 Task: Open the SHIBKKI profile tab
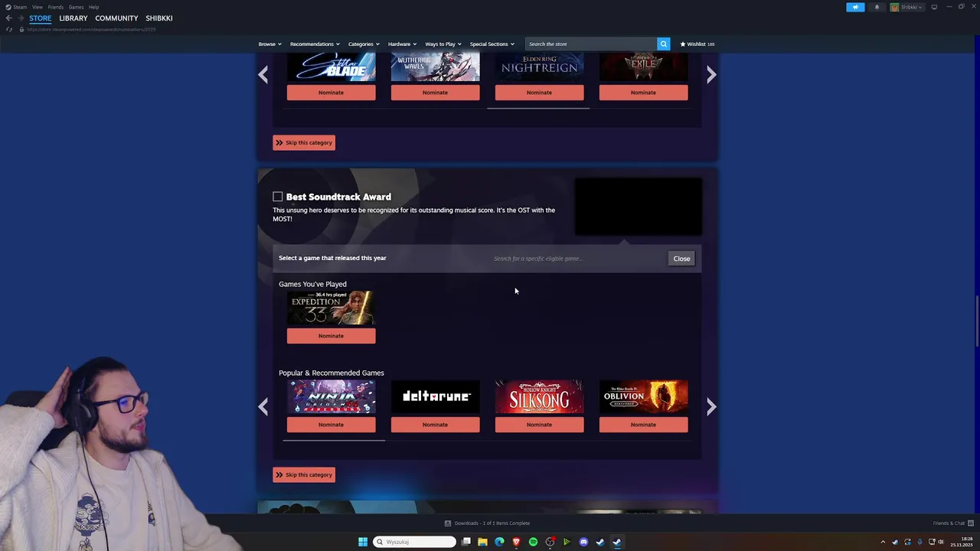(x=159, y=18)
